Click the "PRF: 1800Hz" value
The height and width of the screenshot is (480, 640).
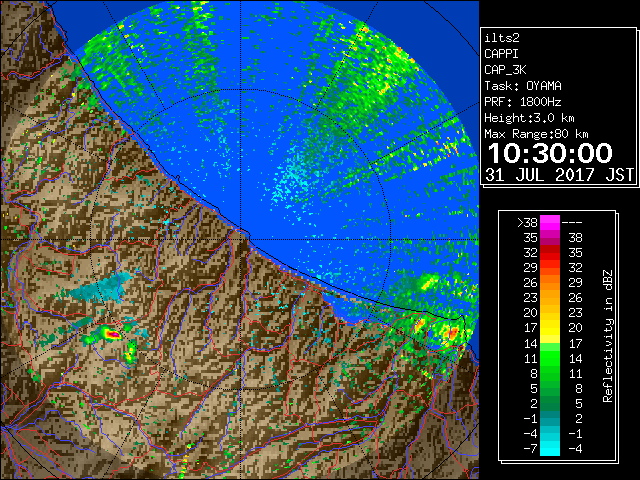[522, 102]
